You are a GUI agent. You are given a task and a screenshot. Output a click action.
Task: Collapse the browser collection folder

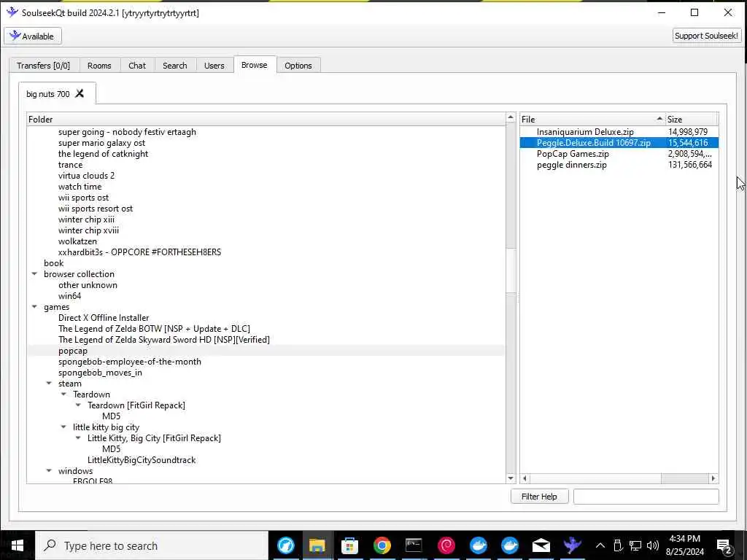(34, 274)
